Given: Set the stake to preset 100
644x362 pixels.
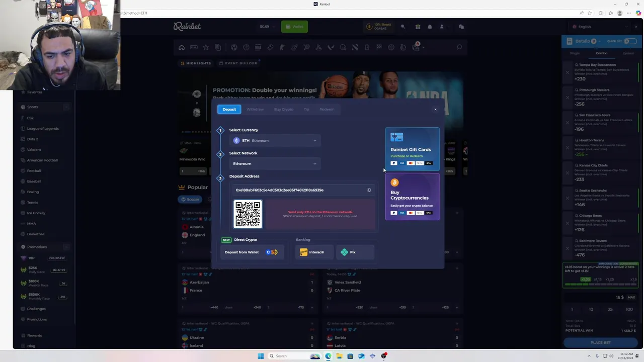Looking at the screenshot, I should pyautogui.click(x=629, y=309).
